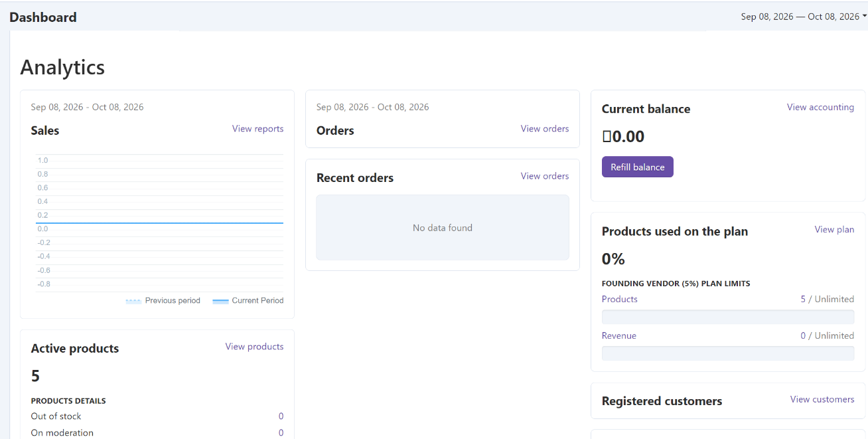Image resolution: width=868 pixels, height=439 pixels.
Task: Click the Revenue usage progress bar
Action: (x=727, y=353)
